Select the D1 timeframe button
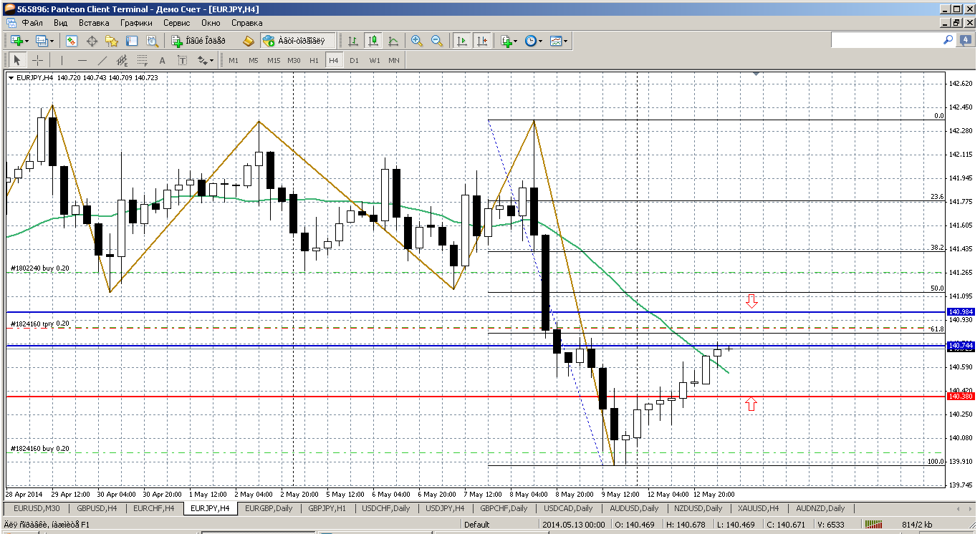This screenshot has height=534, width=980. (x=354, y=61)
